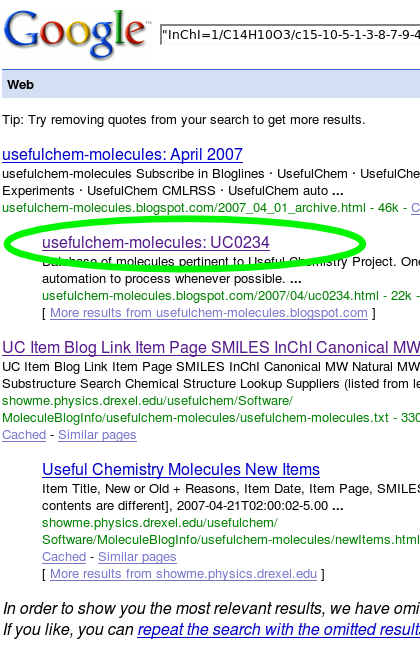Screen dimensions: 420x658
Task: Open Cached copy of usefulchem-molecules.txt result
Action: [24, 435]
